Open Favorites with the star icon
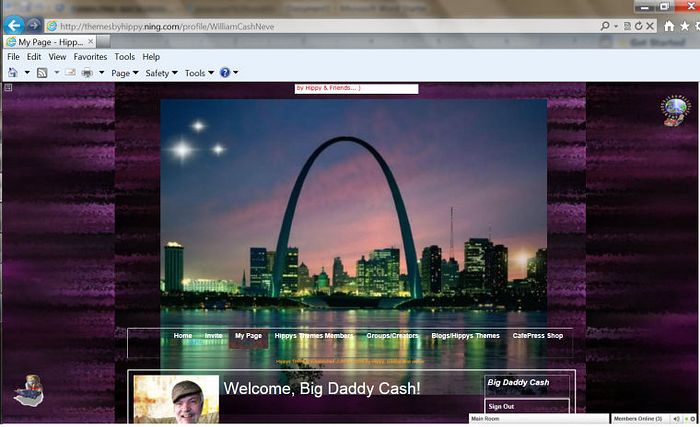The height and width of the screenshot is (427, 700). coord(684,26)
